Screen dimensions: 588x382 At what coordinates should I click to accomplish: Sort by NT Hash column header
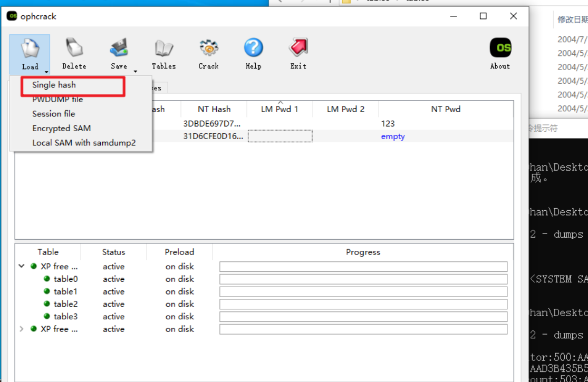[x=214, y=109]
